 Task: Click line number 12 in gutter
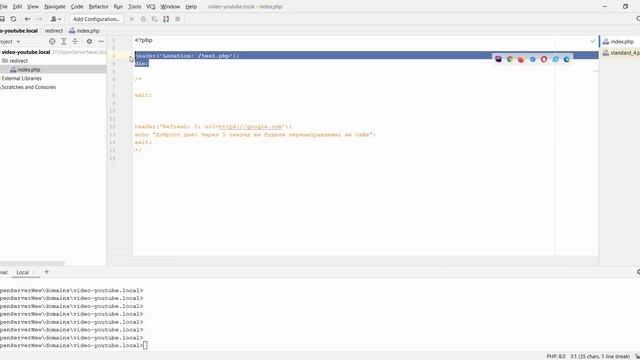pyautogui.click(x=113, y=127)
